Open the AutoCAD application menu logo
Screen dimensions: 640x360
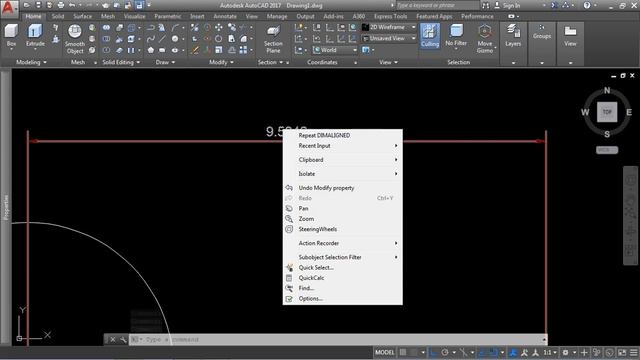(9, 8)
